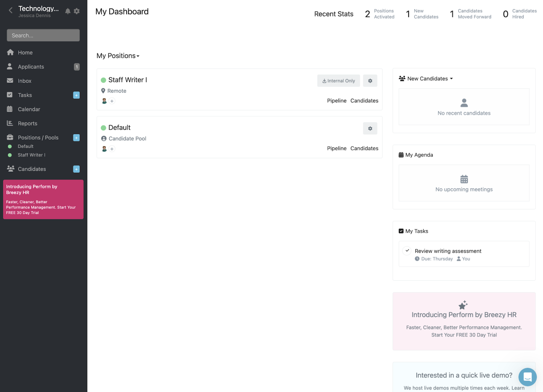This screenshot has width=543, height=392.
Task: Click the My Tasks checkbox icon
Action: pos(401,231)
